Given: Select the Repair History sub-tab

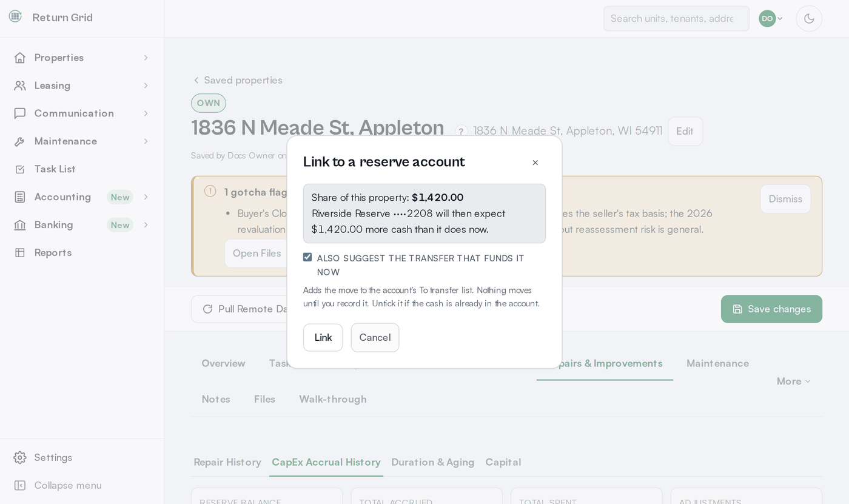Looking at the screenshot, I should click(227, 462).
